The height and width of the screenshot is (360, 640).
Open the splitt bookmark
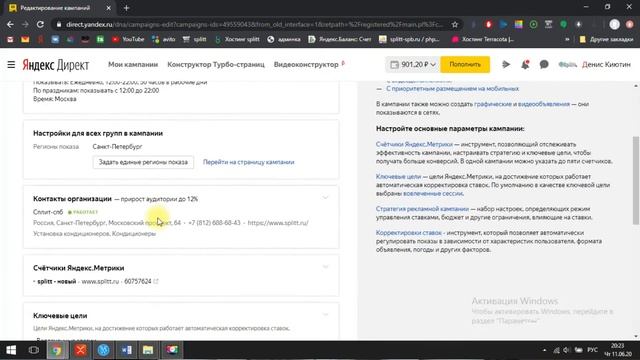point(195,39)
